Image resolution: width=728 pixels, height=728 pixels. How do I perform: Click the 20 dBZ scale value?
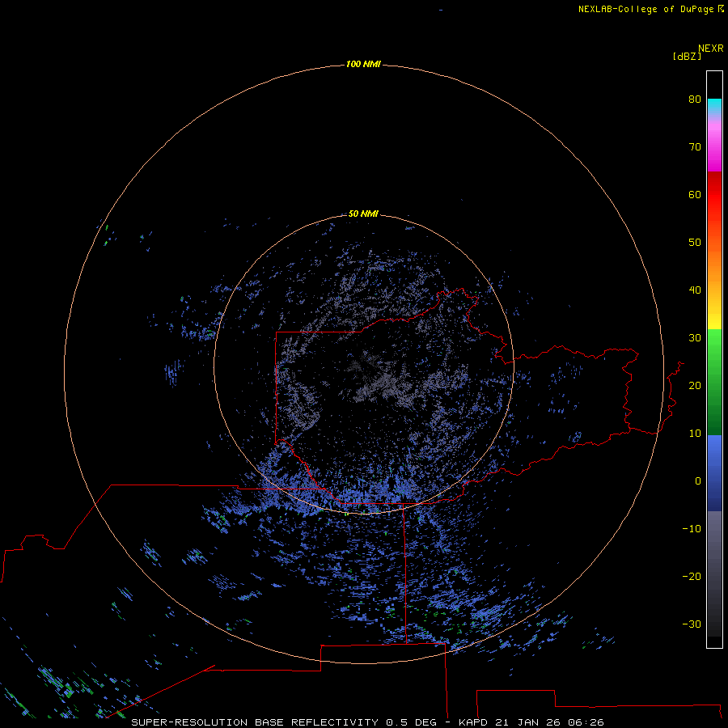pyautogui.click(x=695, y=385)
